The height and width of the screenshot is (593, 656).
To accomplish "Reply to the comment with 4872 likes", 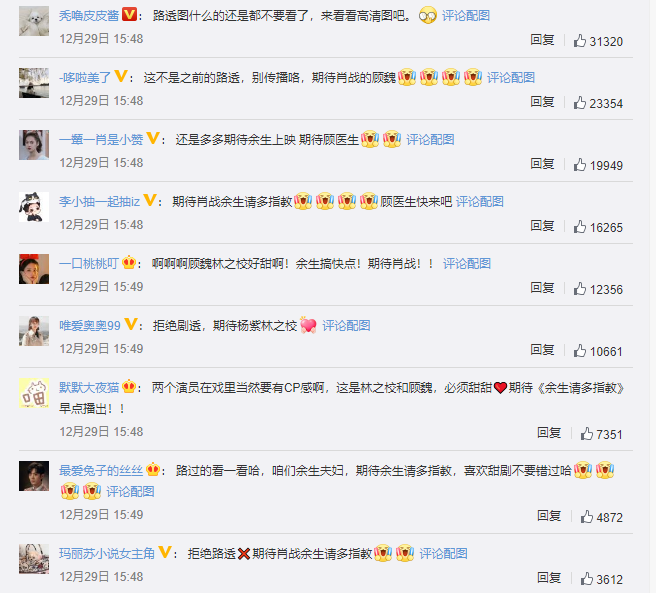I will pyautogui.click(x=549, y=516).
